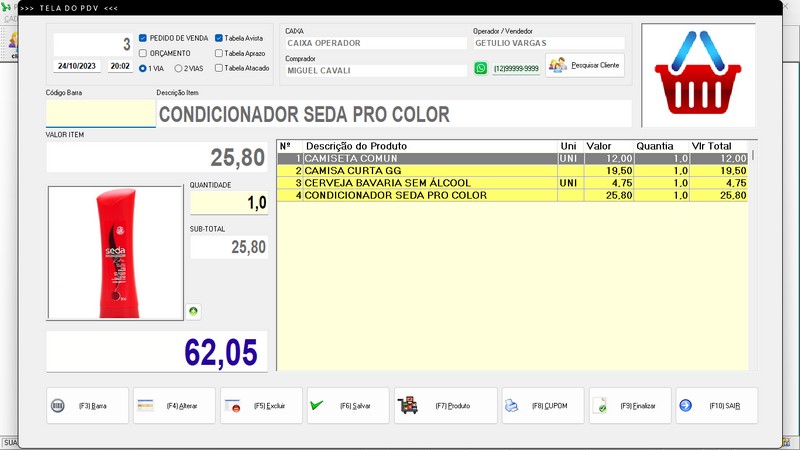This screenshot has width=800, height=450.
Task: Click the QUANTIDADE field showing 1,0
Action: [x=229, y=203]
